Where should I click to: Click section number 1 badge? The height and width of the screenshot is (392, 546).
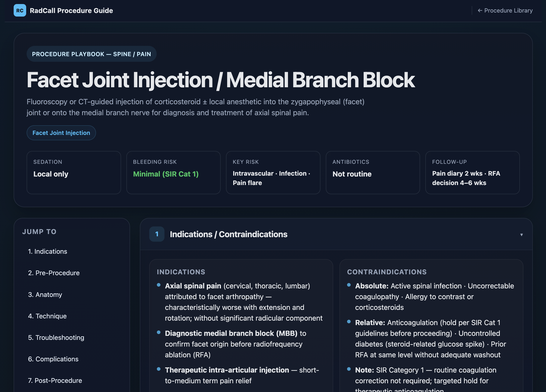157,234
